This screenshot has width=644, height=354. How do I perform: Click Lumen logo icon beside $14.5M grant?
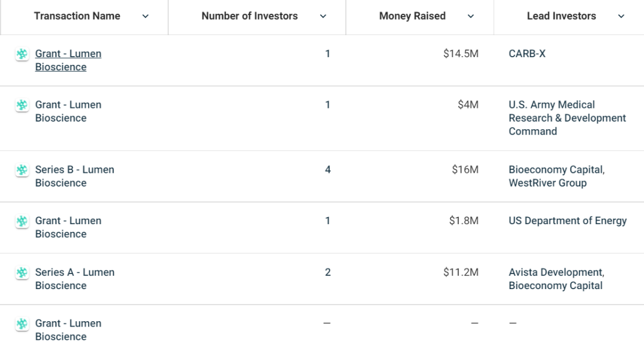22,54
